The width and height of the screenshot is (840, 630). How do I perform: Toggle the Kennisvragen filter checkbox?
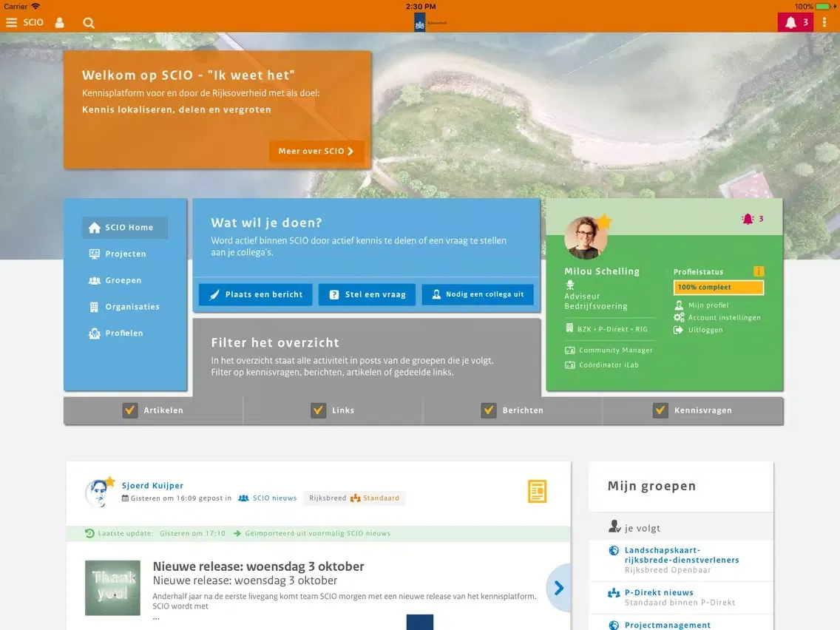click(x=660, y=410)
